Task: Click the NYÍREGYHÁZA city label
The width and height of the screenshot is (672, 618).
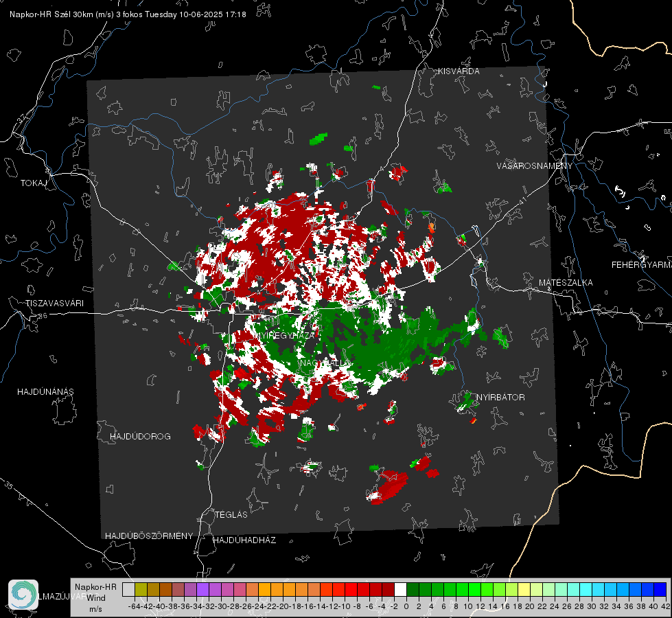Action: tap(285, 335)
